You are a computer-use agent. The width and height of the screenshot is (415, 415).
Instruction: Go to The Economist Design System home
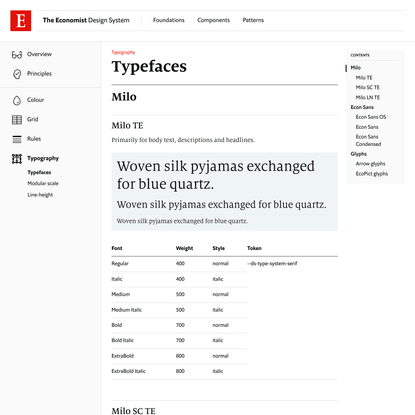point(86,20)
